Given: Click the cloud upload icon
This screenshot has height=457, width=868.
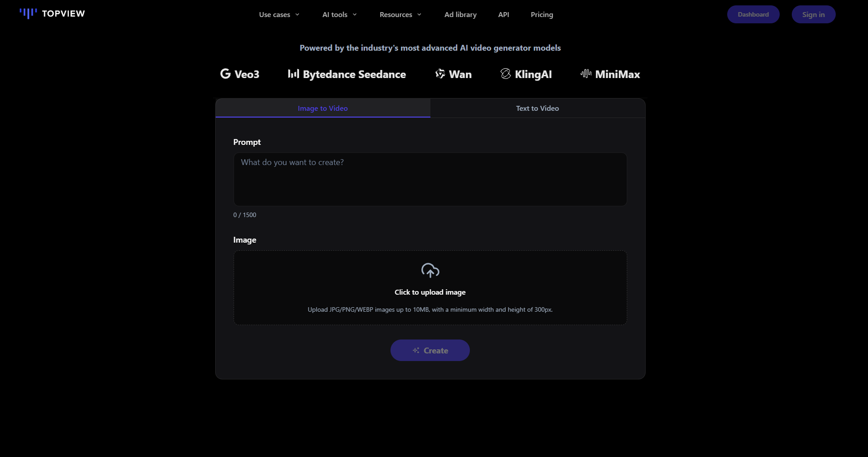Looking at the screenshot, I should point(430,270).
